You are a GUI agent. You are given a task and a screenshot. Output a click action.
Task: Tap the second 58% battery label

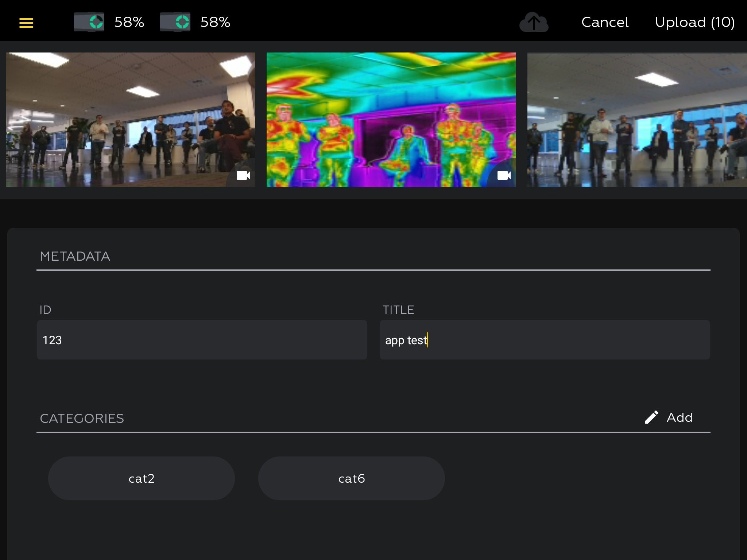point(215,22)
